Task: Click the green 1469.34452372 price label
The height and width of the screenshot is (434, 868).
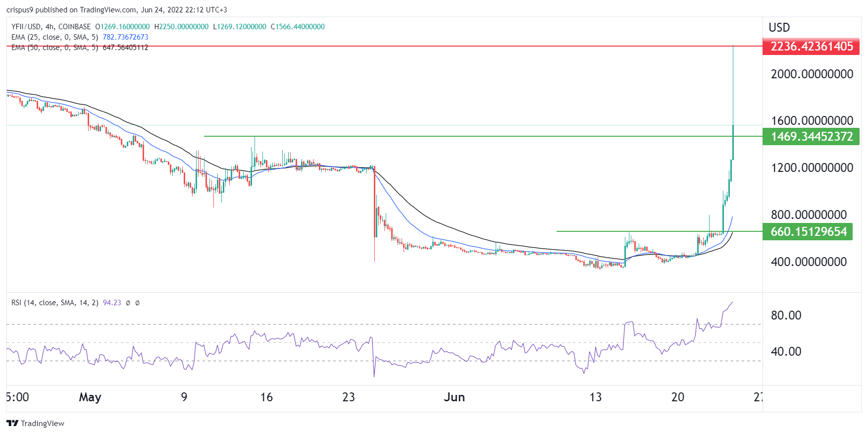Action: [811, 136]
